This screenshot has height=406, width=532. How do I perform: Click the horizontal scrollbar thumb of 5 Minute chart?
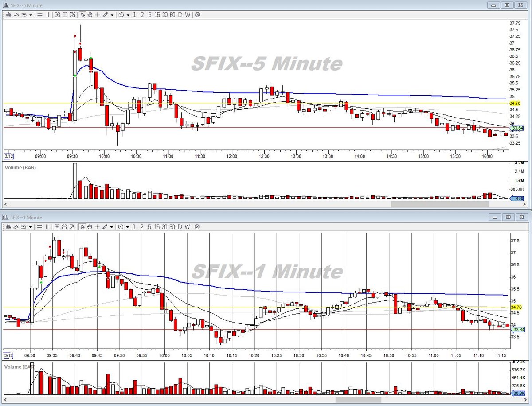440,204
